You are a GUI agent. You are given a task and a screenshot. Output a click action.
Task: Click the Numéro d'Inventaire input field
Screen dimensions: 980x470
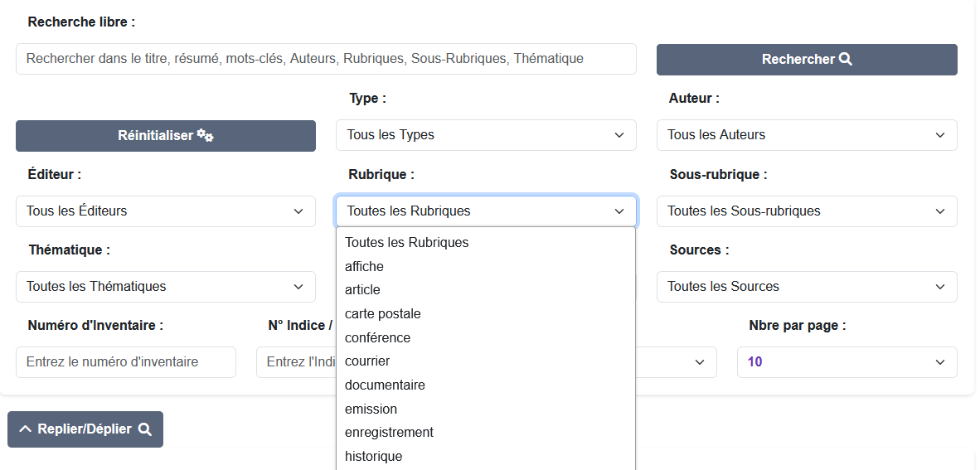pos(125,362)
